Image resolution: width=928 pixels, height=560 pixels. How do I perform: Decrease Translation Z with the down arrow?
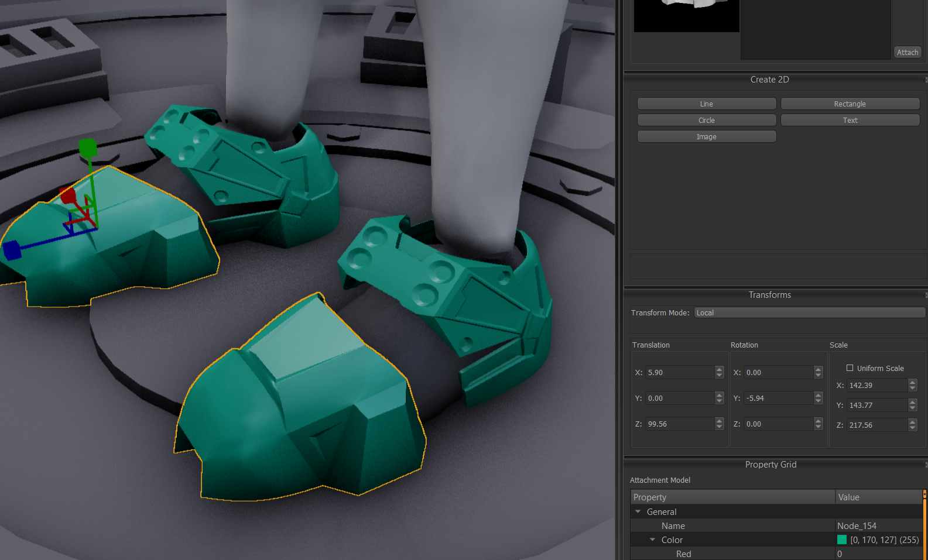(720, 427)
